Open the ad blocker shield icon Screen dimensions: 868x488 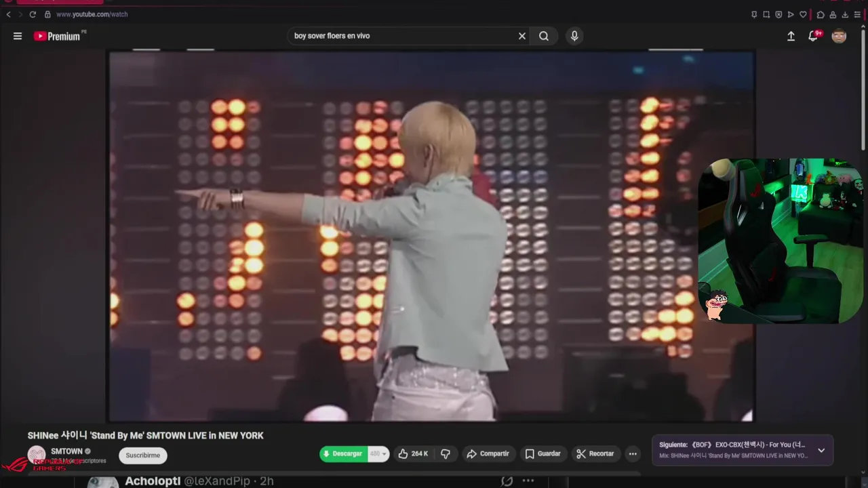(x=778, y=14)
